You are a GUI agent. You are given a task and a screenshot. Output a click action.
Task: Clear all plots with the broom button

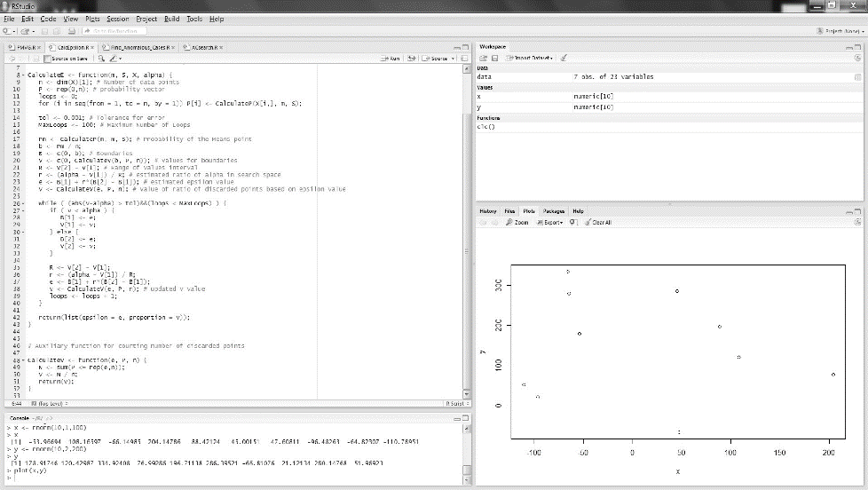[597, 222]
